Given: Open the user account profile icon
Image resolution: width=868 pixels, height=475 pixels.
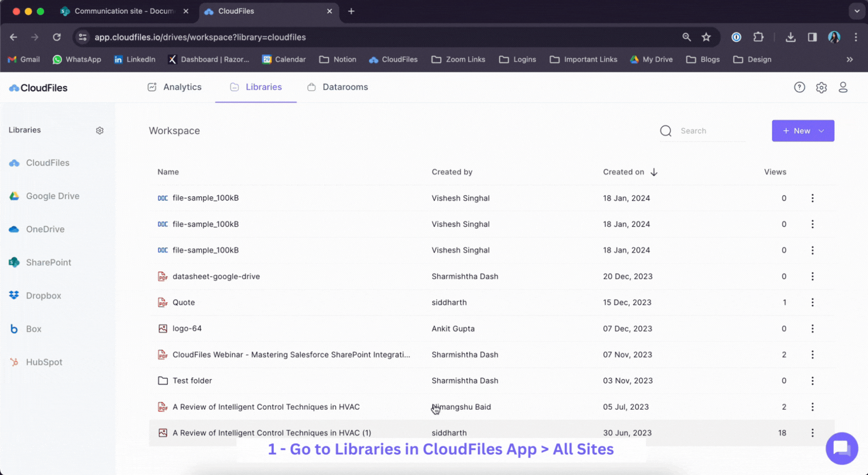Looking at the screenshot, I should tap(843, 87).
